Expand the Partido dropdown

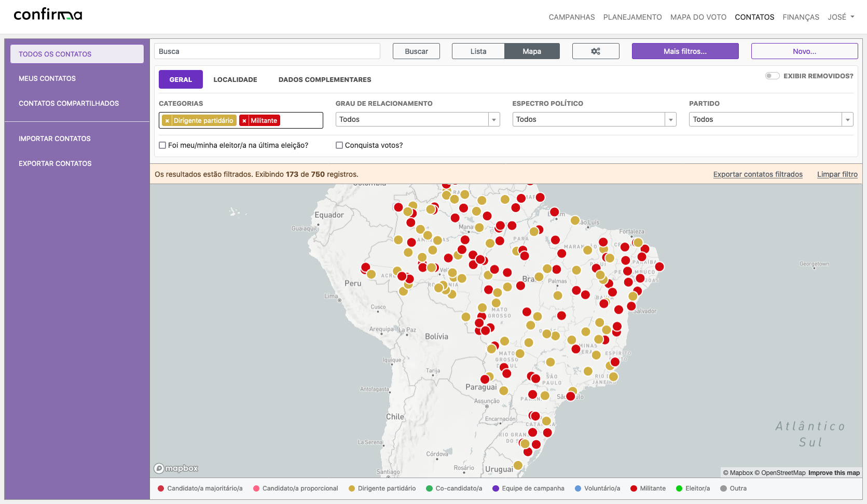(847, 119)
